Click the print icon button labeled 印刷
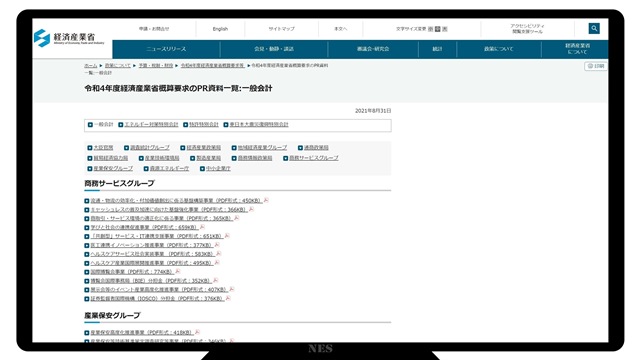 click(596, 66)
